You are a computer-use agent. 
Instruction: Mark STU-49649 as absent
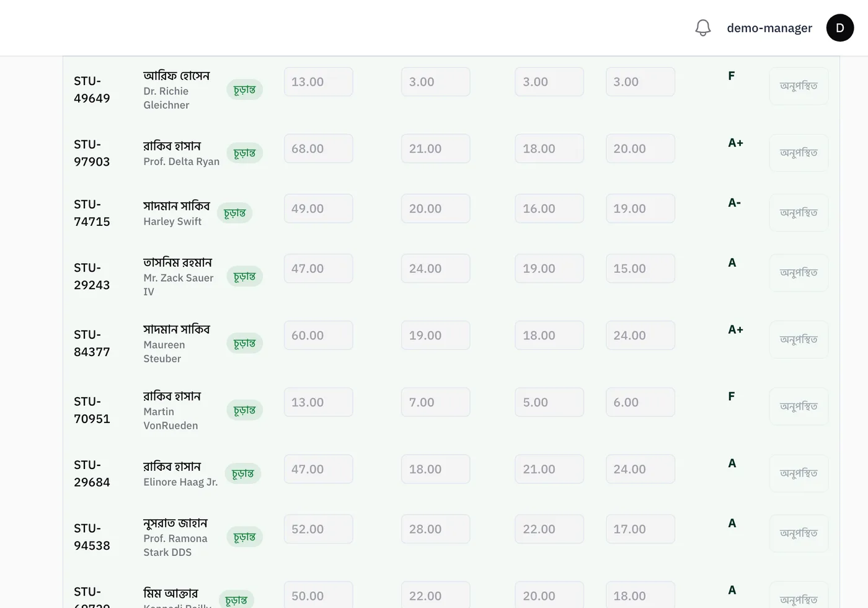pos(799,86)
